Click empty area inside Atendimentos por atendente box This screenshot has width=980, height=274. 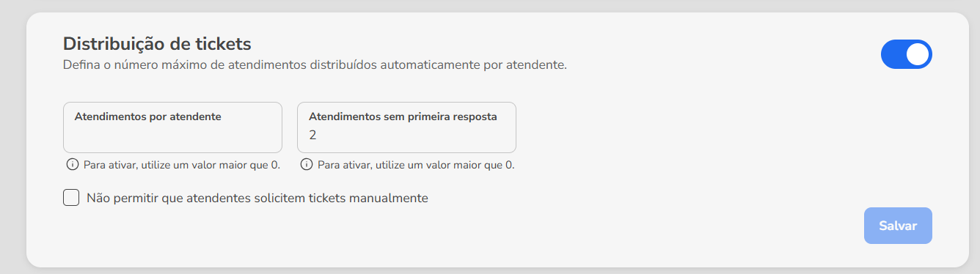(x=172, y=137)
